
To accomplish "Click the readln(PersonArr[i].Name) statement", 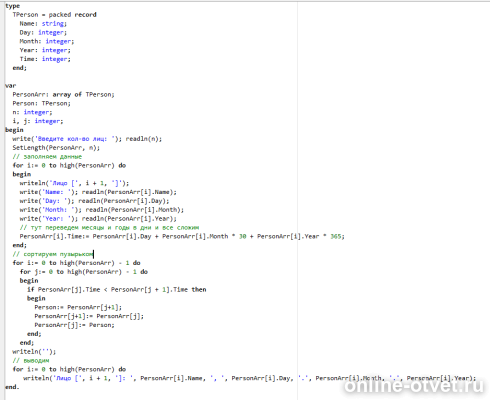I will (x=129, y=192).
